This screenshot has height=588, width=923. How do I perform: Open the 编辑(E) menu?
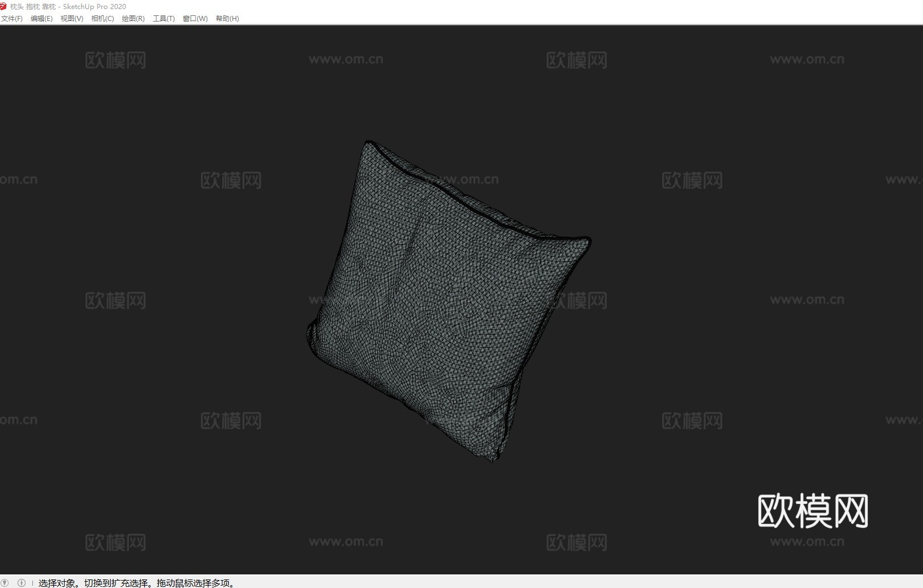pyautogui.click(x=41, y=19)
